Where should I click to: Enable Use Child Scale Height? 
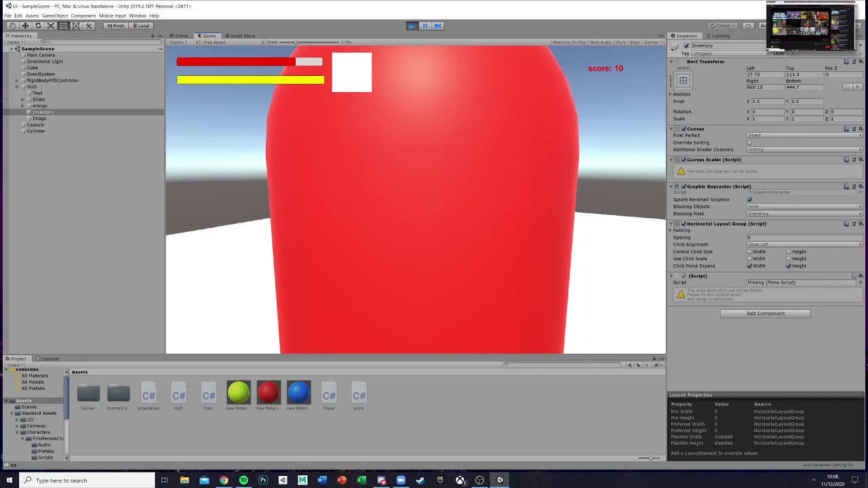pos(789,258)
